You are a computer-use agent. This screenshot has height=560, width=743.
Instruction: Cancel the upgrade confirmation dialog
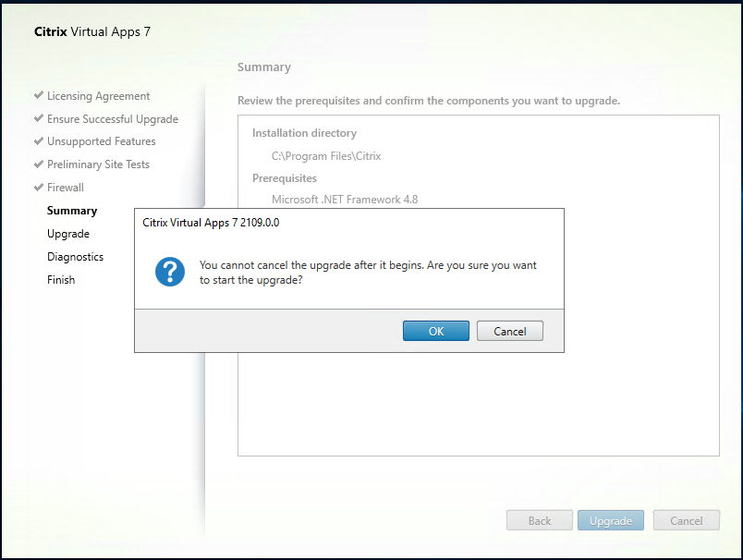click(510, 331)
